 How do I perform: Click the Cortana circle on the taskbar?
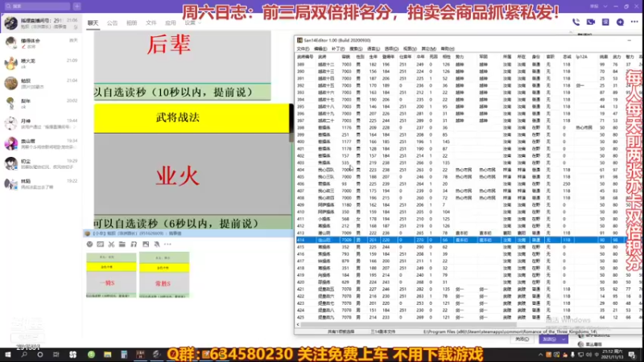click(x=39, y=355)
